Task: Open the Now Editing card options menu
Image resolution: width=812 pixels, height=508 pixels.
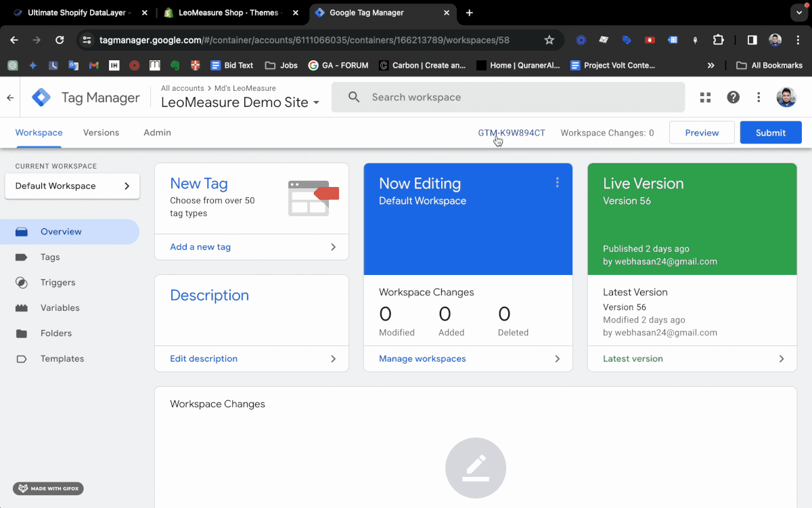Action: point(557,182)
